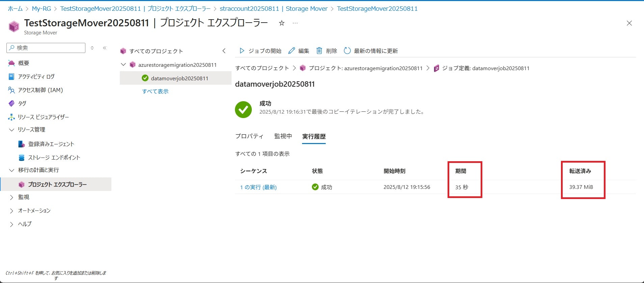
Task: Open アクティビティ ログ
Action: 36,77
